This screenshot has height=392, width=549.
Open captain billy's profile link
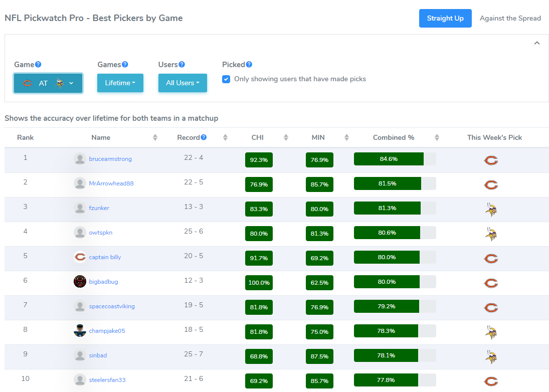105,257
